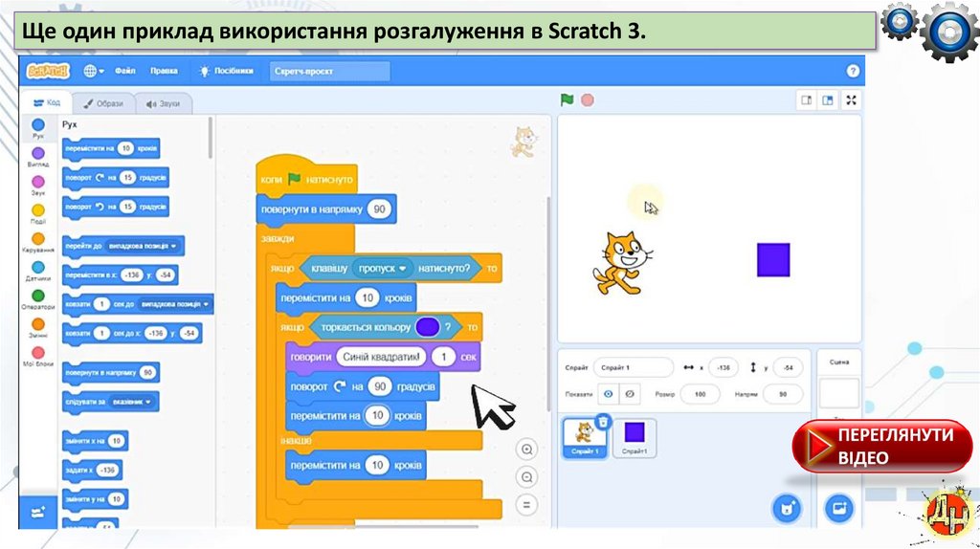The width and height of the screenshot is (980, 549).
Task: Click the cat sprite on the stage
Action: coord(622,263)
